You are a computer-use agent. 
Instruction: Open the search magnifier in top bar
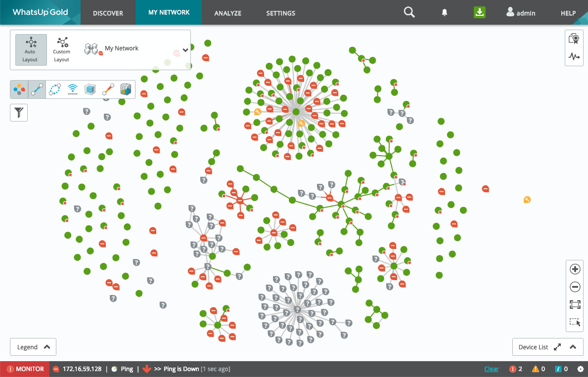(409, 13)
